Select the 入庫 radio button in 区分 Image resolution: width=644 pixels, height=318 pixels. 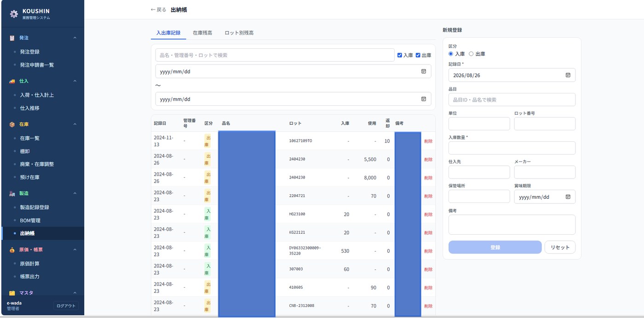coord(451,54)
